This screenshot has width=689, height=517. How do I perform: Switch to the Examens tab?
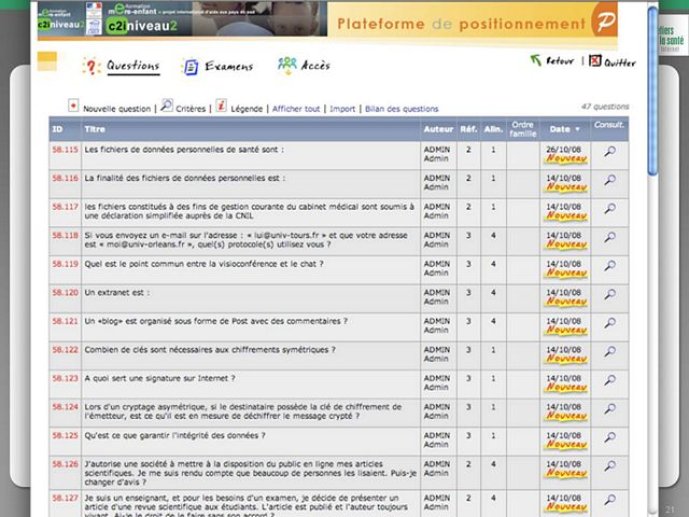[x=229, y=67]
